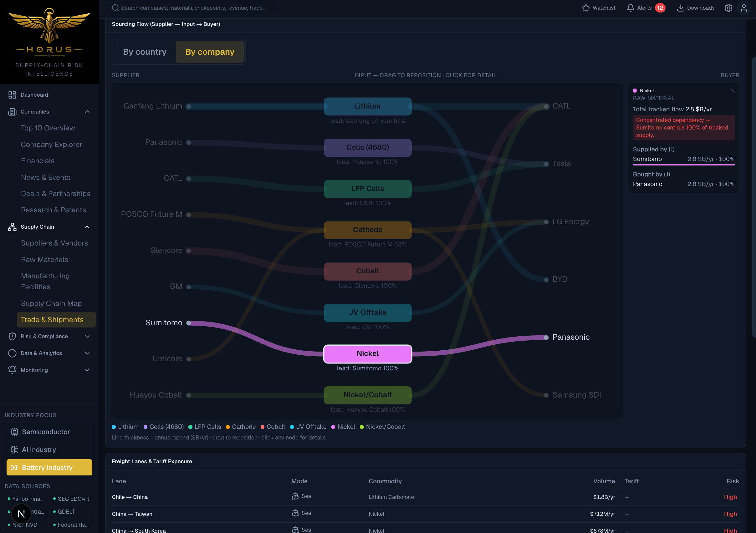Viewport: 756px width, 533px height.
Task: Open Research & Patents page
Action: (x=53, y=210)
